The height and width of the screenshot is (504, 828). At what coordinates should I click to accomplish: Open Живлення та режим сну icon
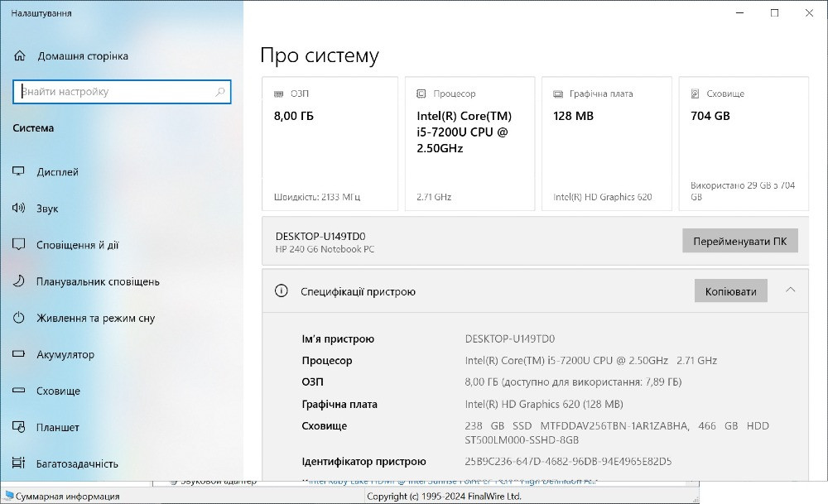(18, 318)
